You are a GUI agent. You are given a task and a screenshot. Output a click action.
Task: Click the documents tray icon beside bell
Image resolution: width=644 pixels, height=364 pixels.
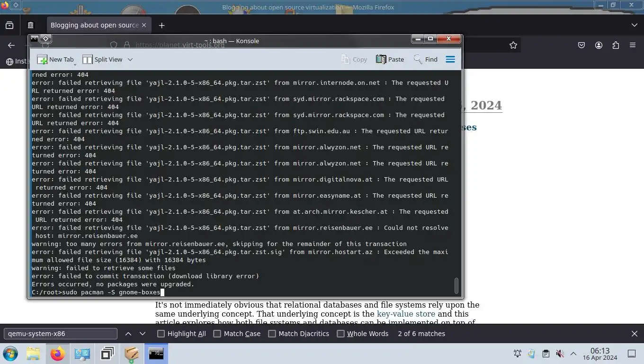[531, 354]
